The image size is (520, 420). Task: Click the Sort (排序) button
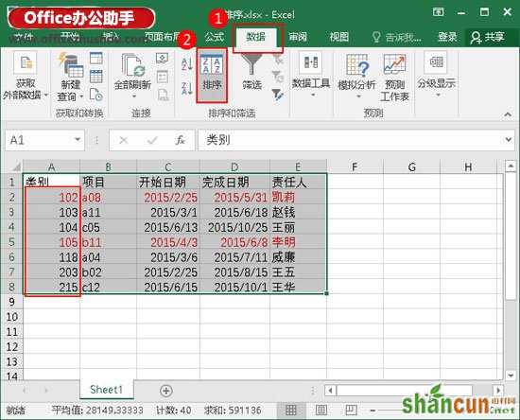click(212, 75)
